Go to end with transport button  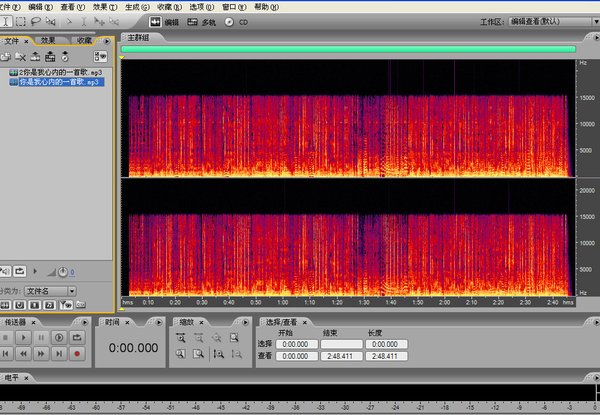click(x=59, y=354)
